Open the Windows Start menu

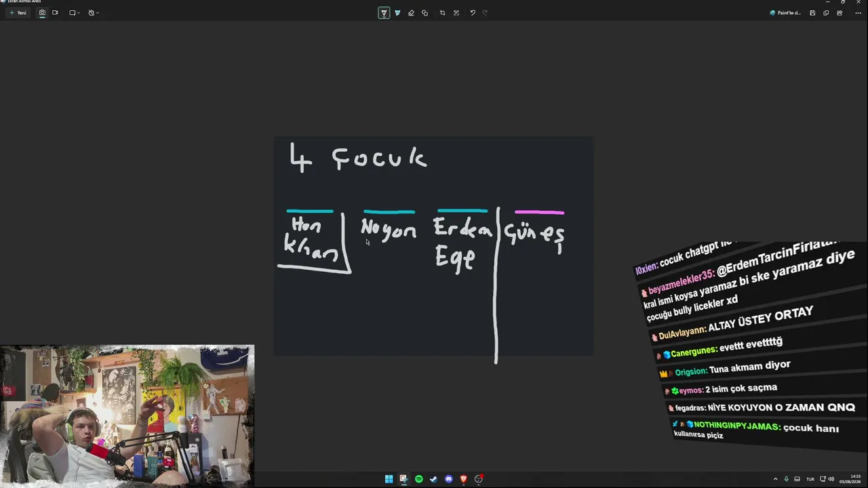389,479
